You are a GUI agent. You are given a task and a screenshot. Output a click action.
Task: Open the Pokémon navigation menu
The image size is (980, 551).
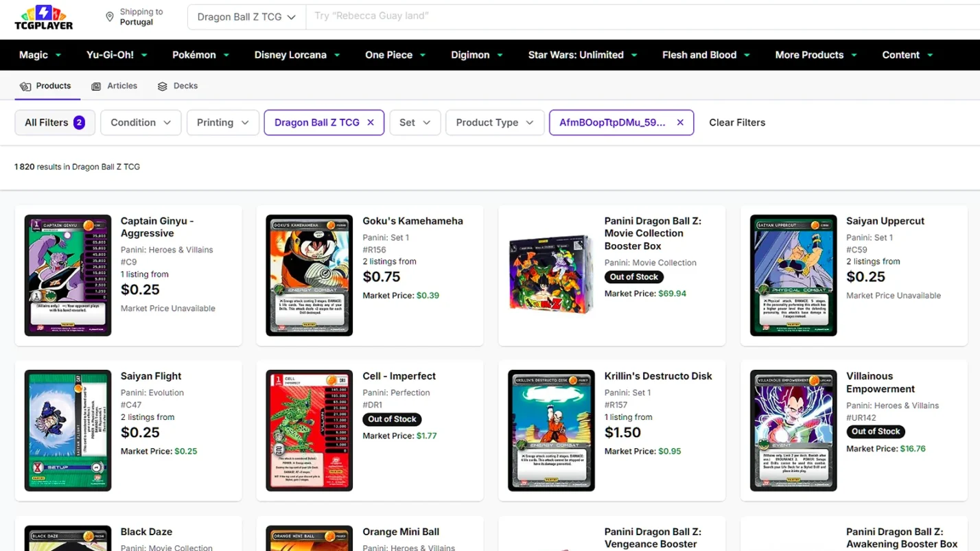coord(200,55)
